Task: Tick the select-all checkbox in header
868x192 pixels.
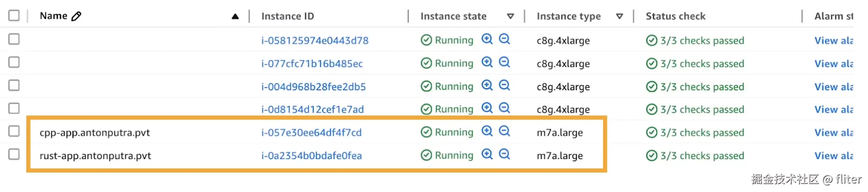Action: pos(14,16)
